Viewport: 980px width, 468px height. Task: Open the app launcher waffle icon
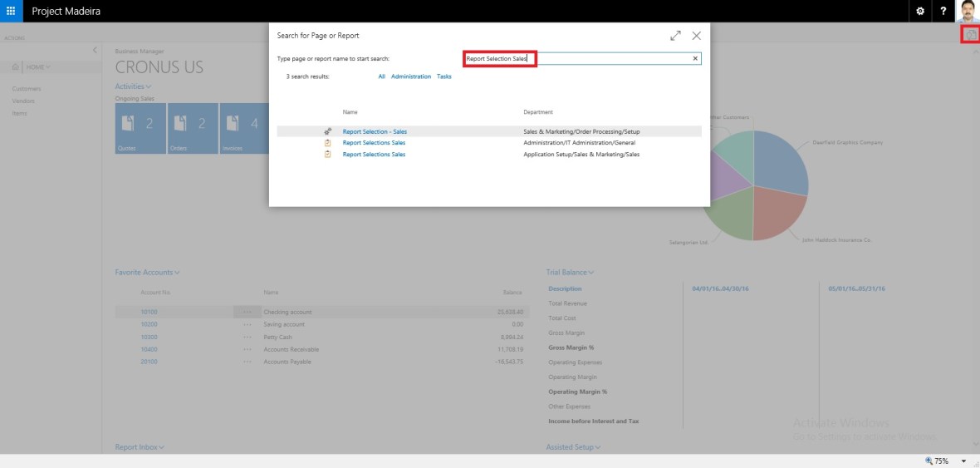pos(11,11)
